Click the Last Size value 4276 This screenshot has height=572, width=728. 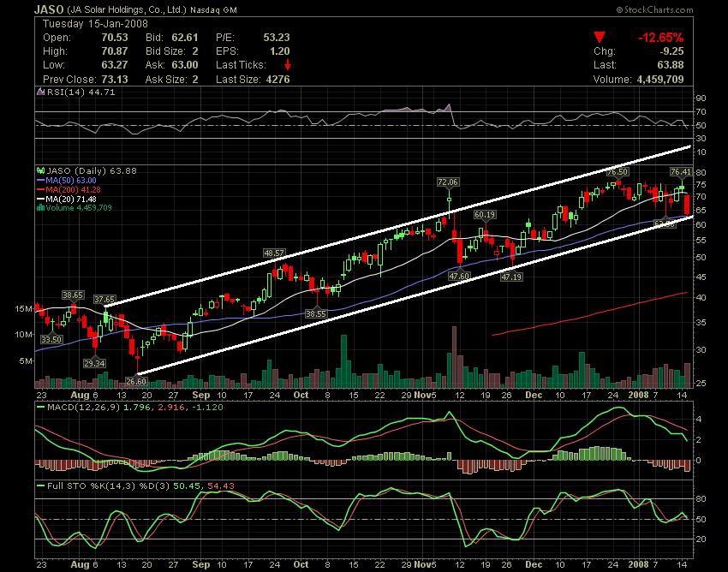pos(277,79)
